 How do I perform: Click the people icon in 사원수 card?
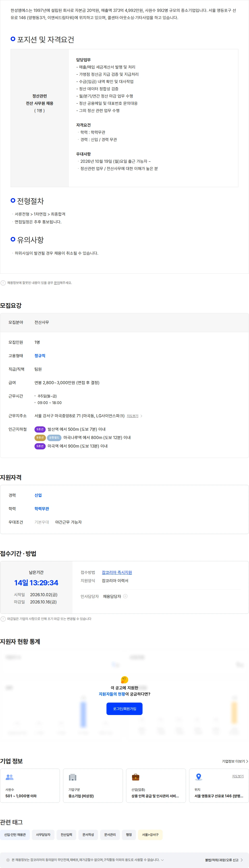click(9, 777)
